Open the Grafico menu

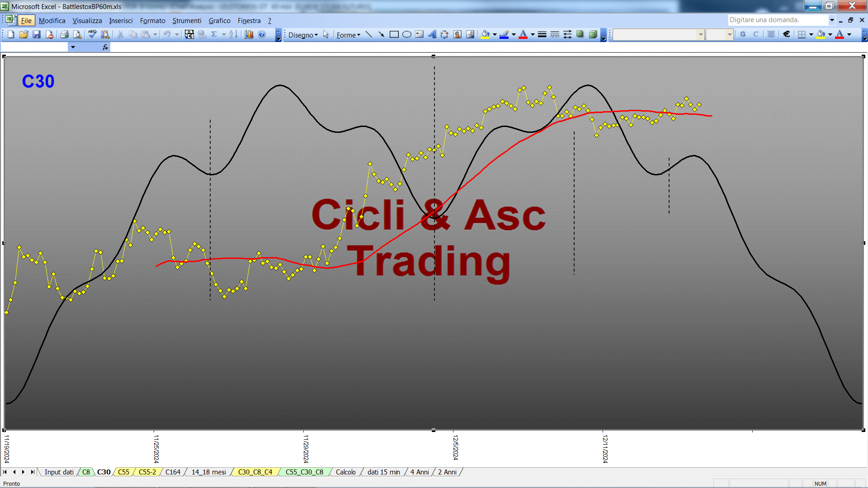click(219, 21)
